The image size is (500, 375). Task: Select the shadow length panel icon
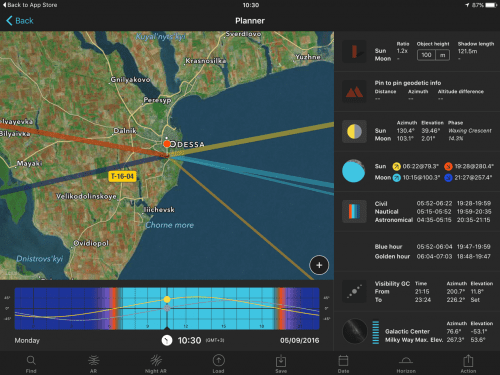(354, 52)
